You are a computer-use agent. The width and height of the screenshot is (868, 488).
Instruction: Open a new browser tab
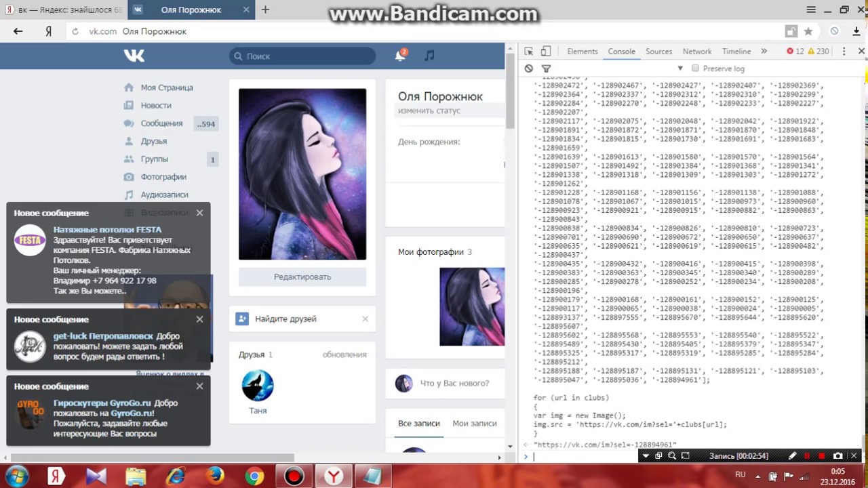265,9
